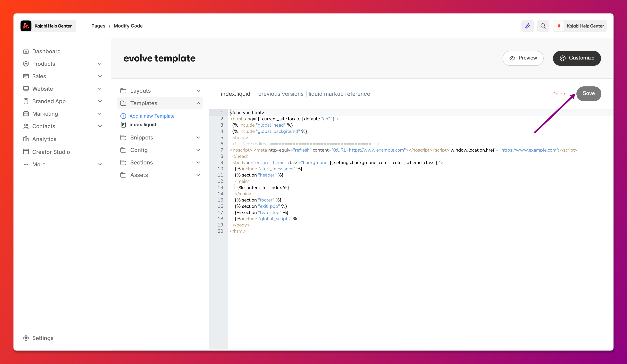
Task: Expand the Branded App chevron
Action: click(100, 101)
